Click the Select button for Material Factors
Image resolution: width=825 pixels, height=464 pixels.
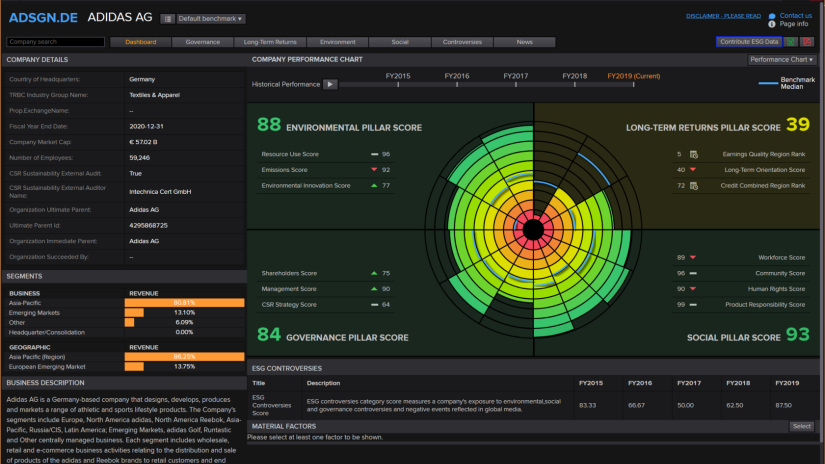(801, 427)
